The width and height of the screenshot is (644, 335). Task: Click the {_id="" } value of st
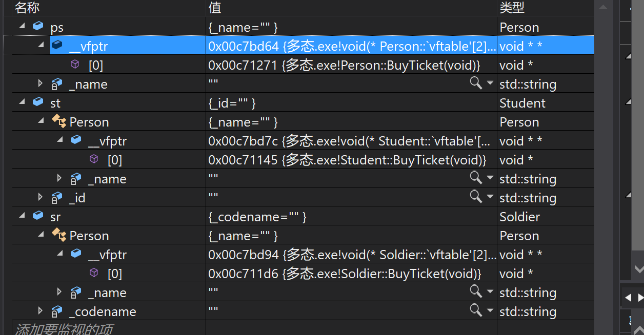pyautogui.click(x=232, y=103)
